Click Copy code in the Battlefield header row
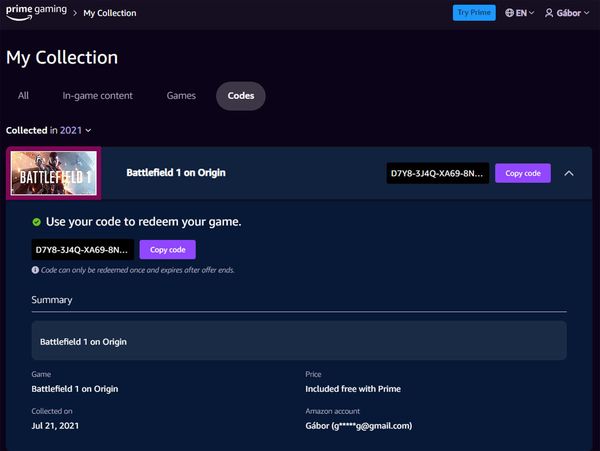600x451 pixels. [523, 173]
